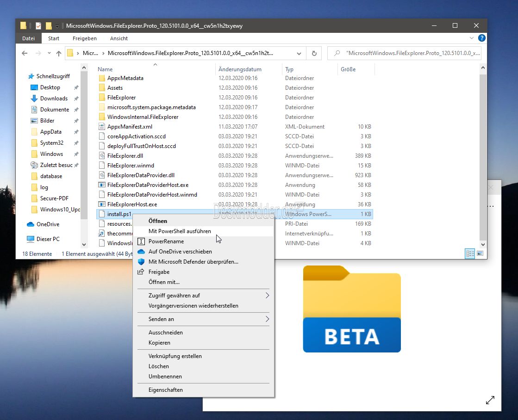Click the breadcrumb chevron before Micr...
This screenshot has height=420, width=518.
pos(78,53)
